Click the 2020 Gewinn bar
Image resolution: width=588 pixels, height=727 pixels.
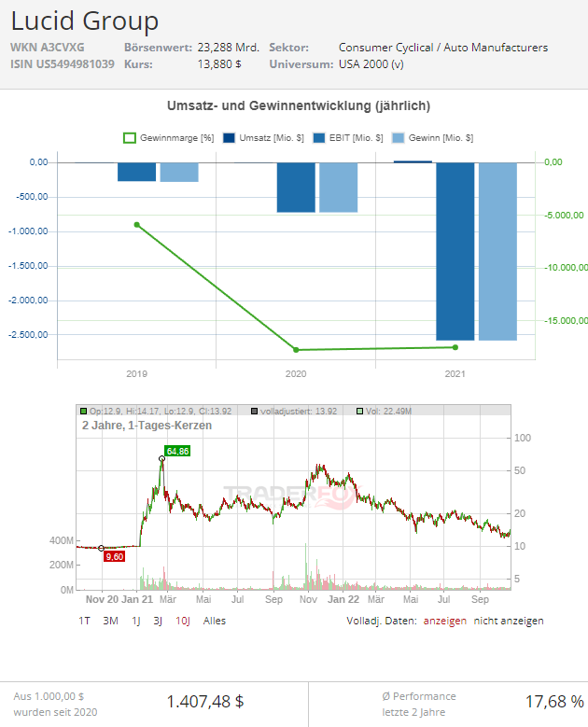[x=339, y=188]
